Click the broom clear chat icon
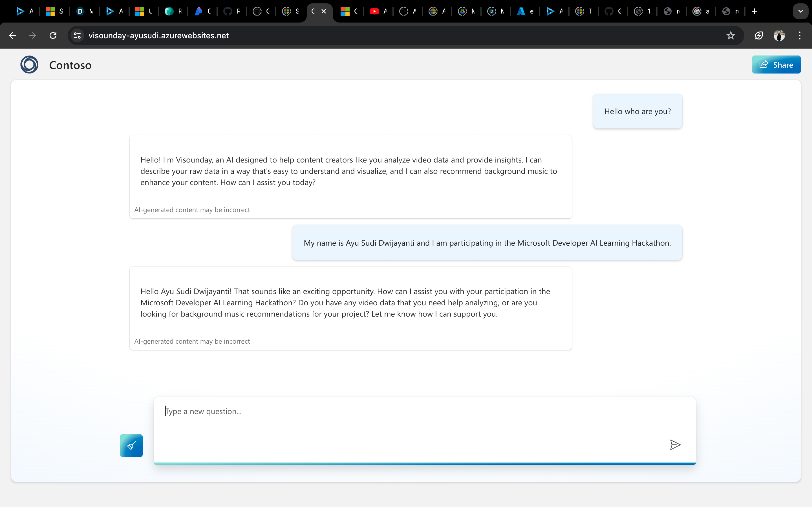The image size is (812, 507). [x=131, y=445]
